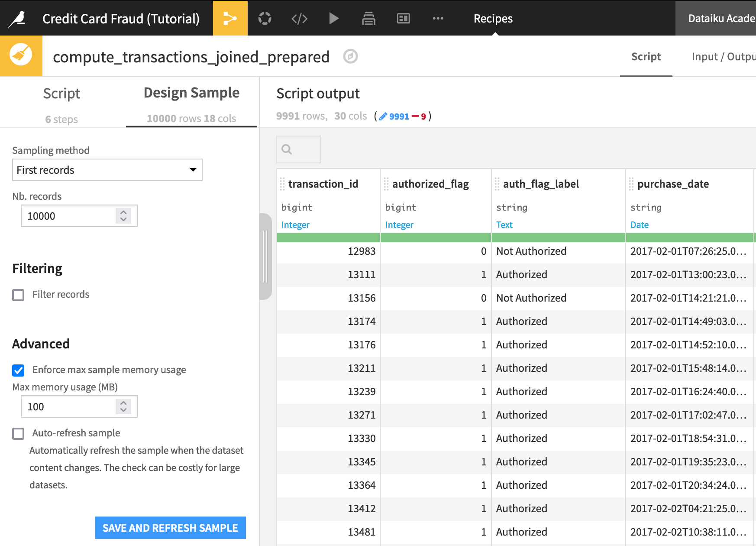756x546 pixels.
Task: Open purchase_date Date meaning dropdown
Action: coord(639,225)
